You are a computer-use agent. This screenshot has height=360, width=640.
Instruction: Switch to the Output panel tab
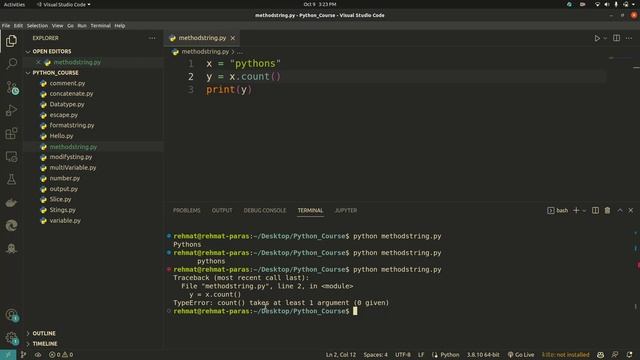click(x=222, y=211)
